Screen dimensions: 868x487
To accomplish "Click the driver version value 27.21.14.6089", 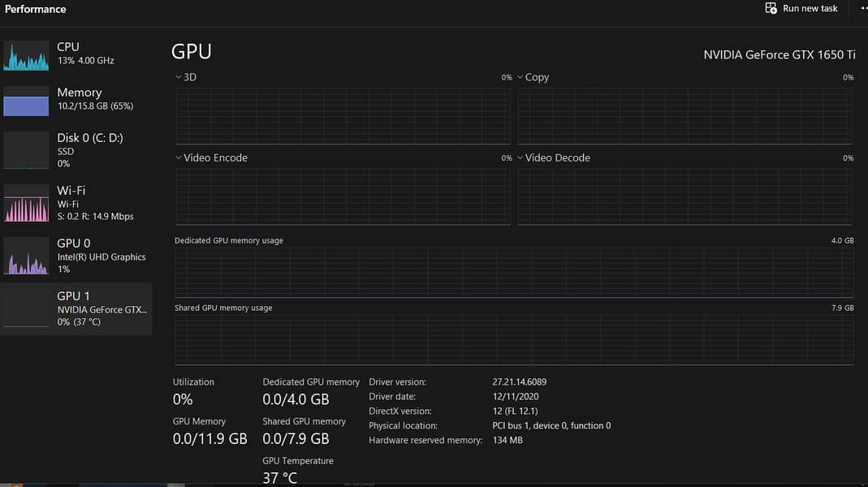I will coord(520,382).
